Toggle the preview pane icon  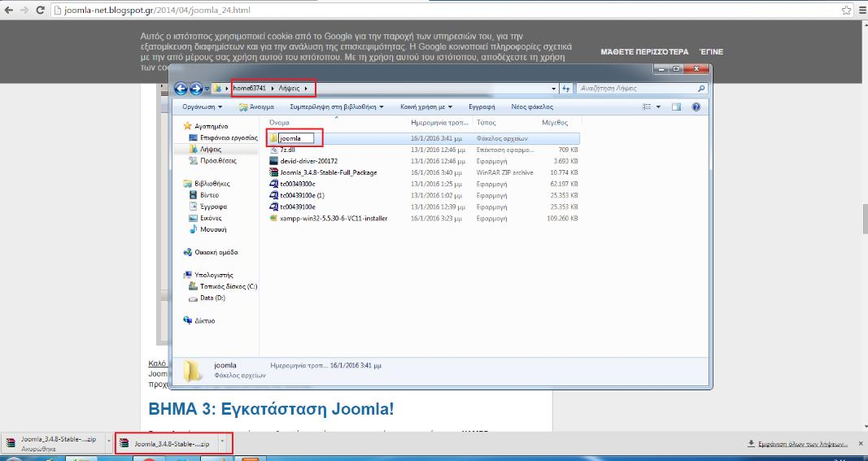677,107
